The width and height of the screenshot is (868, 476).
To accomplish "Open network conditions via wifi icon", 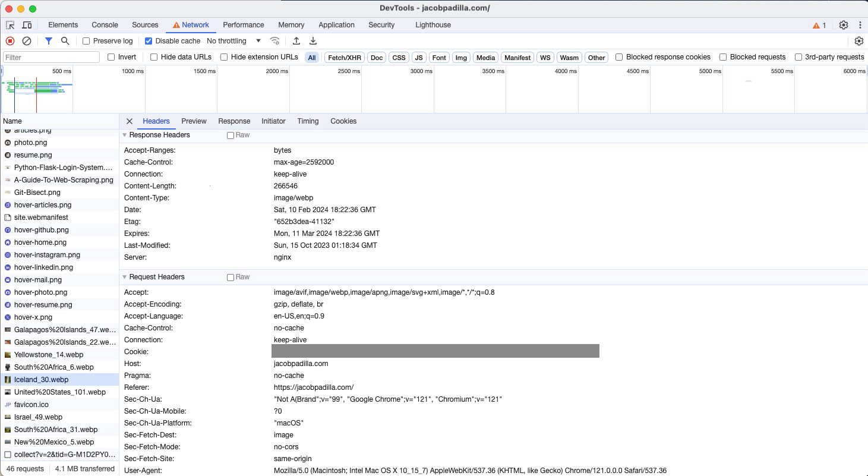I will (274, 41).
